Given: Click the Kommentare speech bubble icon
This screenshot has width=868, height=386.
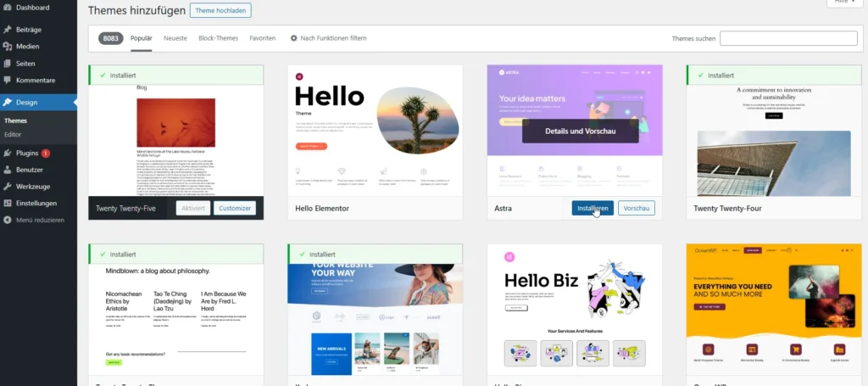Looking at the screenshot, I should (x=7, y=81).
